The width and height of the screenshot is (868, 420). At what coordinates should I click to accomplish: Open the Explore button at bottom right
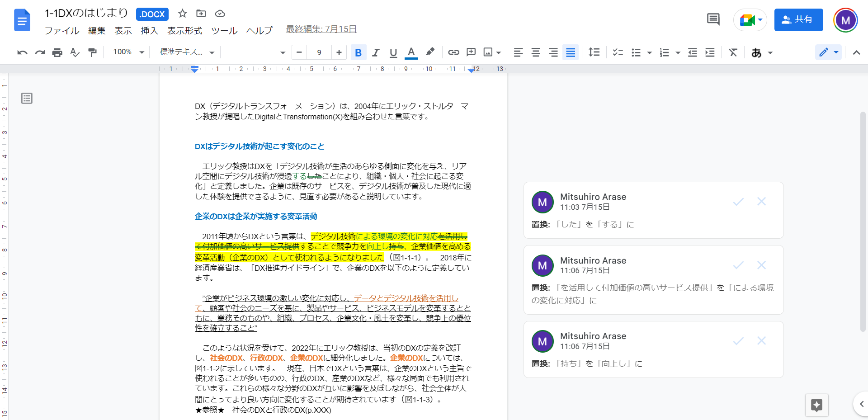tap(816, 405)
